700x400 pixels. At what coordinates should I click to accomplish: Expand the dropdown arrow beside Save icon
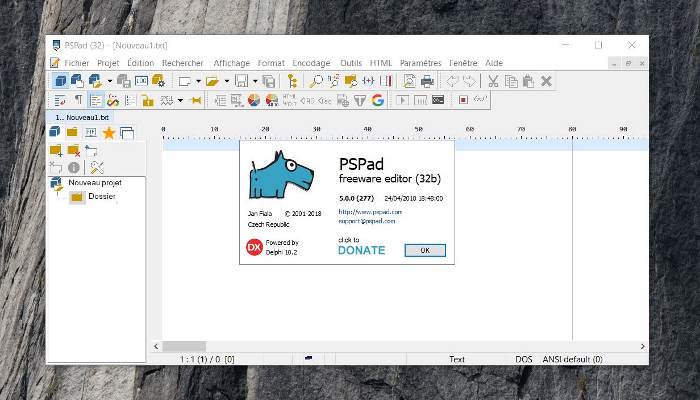click(x=255, y=81)
